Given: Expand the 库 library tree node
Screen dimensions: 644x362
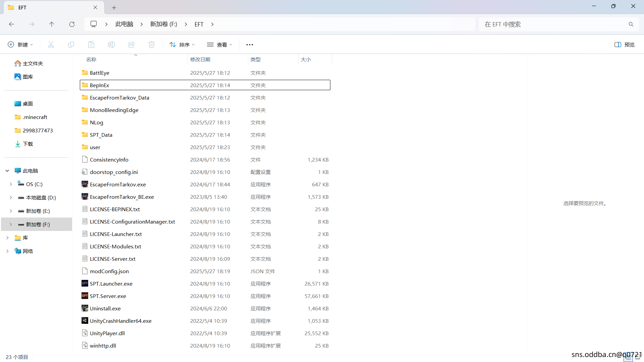Looking at the screenshot, I should [7, 238].
